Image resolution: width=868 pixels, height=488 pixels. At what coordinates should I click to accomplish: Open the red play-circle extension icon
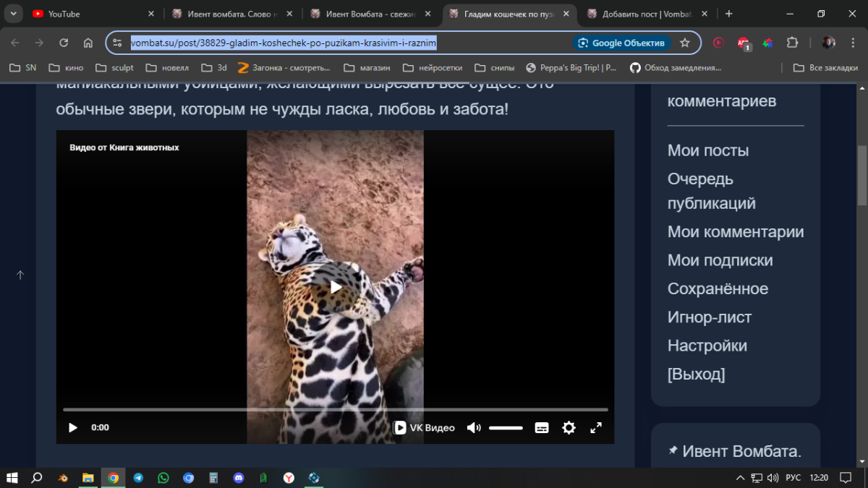(718, 43)
